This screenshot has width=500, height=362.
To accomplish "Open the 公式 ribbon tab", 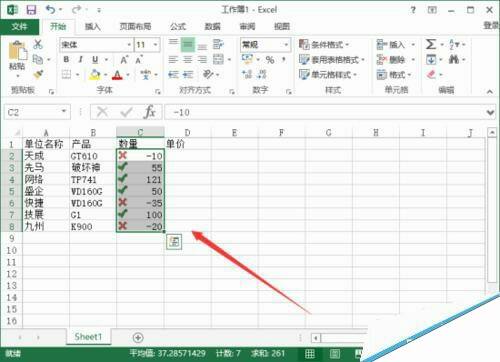I will tap(178, 27).
